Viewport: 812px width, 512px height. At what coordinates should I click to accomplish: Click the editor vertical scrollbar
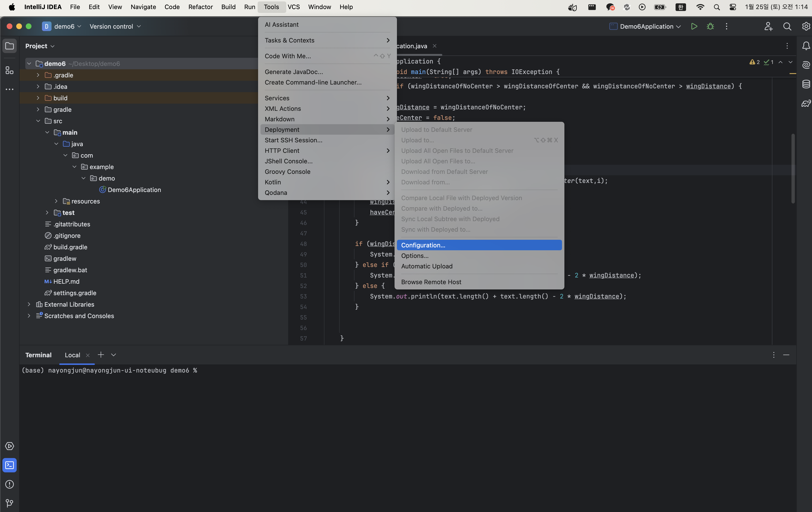tap(793, 169)
